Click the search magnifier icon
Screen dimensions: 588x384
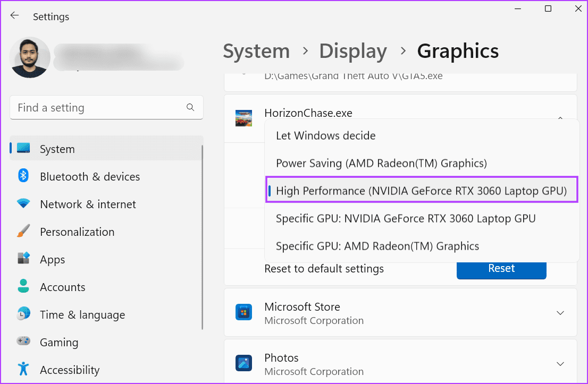[x=190, y=107]
